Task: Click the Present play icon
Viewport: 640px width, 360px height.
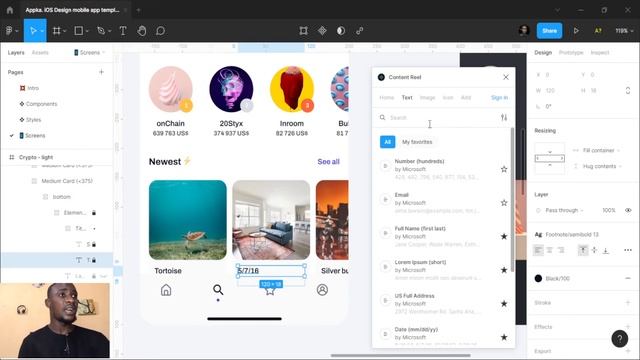Action: (576, 31)
